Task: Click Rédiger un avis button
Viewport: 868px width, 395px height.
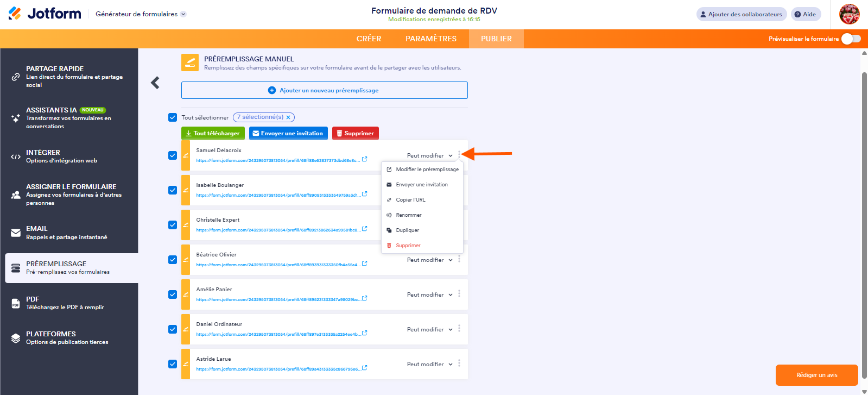Action: 817,375
